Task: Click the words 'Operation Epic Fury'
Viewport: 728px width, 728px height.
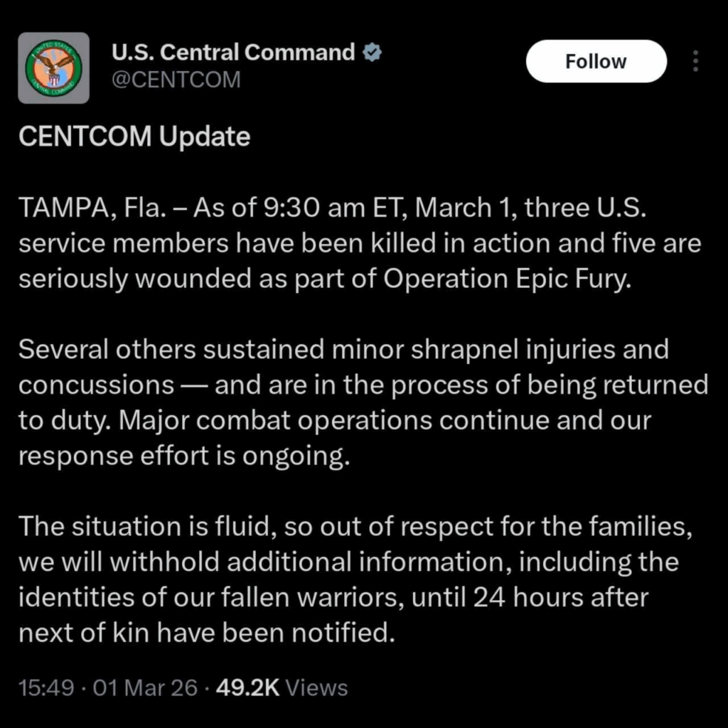Action: [507, 279]
